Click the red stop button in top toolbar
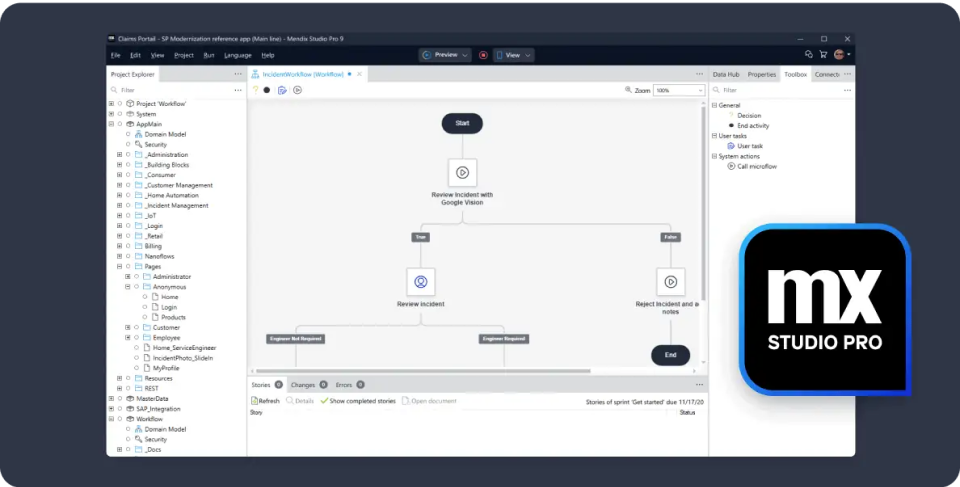960x487 pixels. (483, 55)
